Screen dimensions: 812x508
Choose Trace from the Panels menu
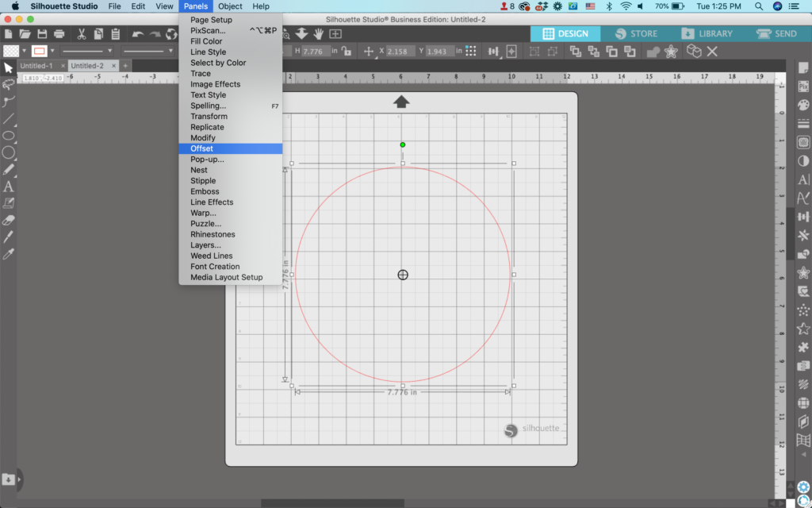coord(231,74)
